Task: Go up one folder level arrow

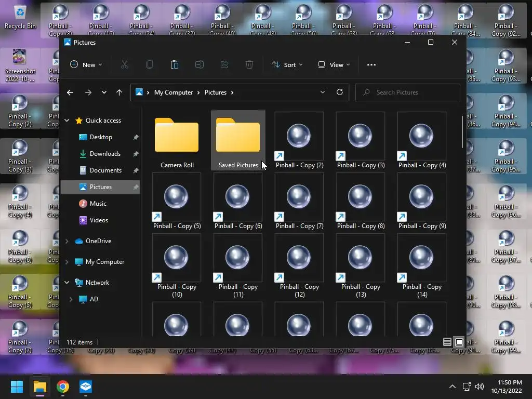Action: tap(119, 92)
